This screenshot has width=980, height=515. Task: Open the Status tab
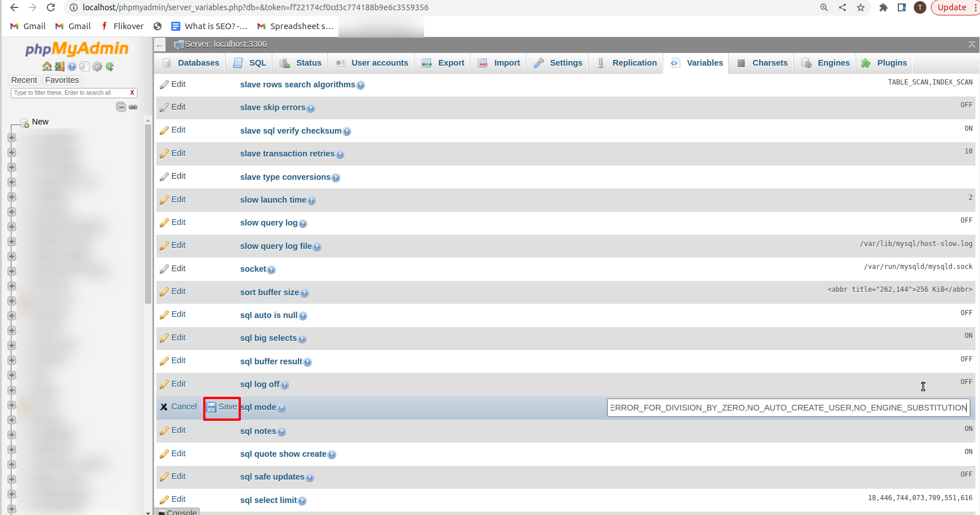coord(300,63)
